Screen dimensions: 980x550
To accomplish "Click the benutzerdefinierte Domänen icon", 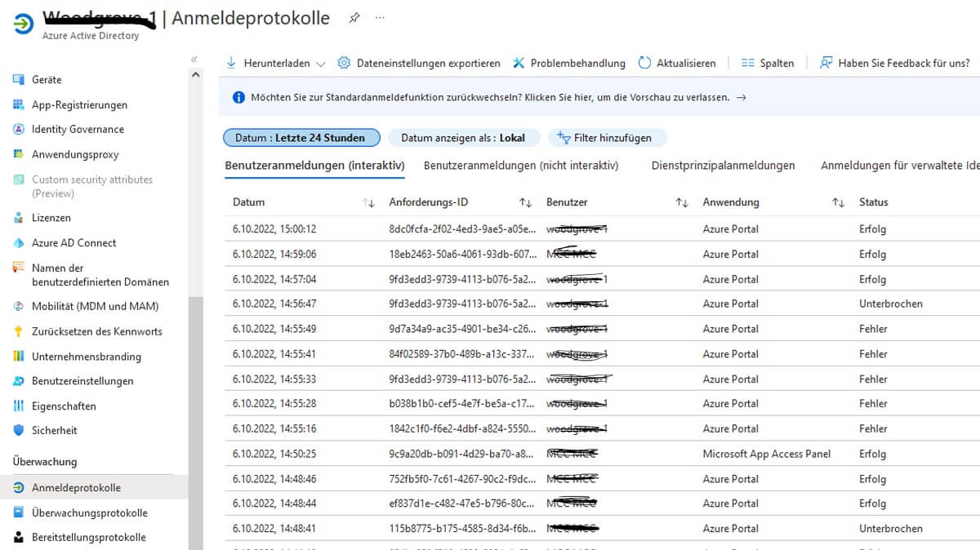I will tap(19, 268).
